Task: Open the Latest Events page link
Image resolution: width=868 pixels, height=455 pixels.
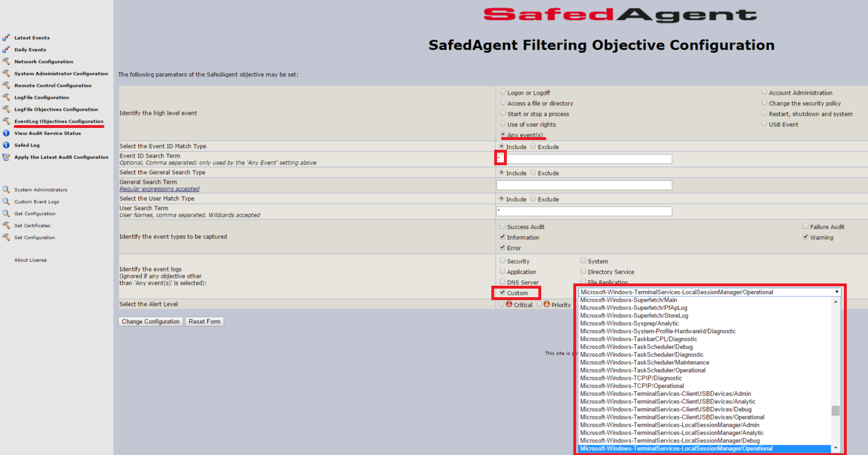Action: point(32,38)
